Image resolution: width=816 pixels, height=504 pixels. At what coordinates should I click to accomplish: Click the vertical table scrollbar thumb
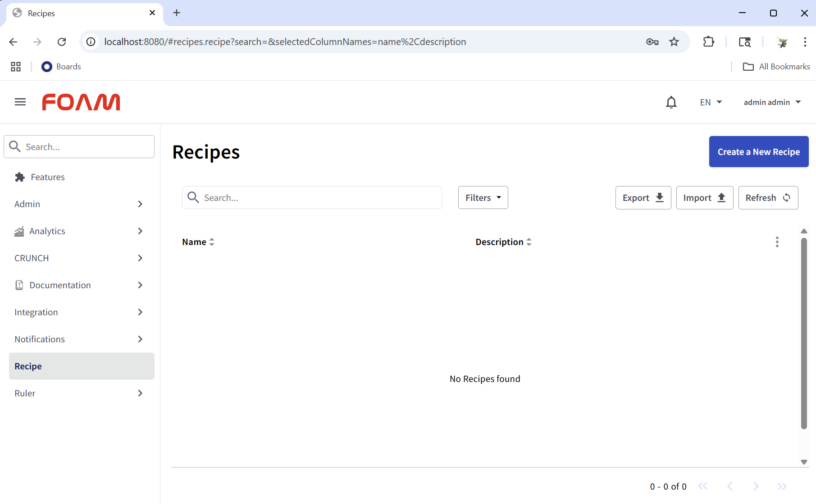point(804,333)
